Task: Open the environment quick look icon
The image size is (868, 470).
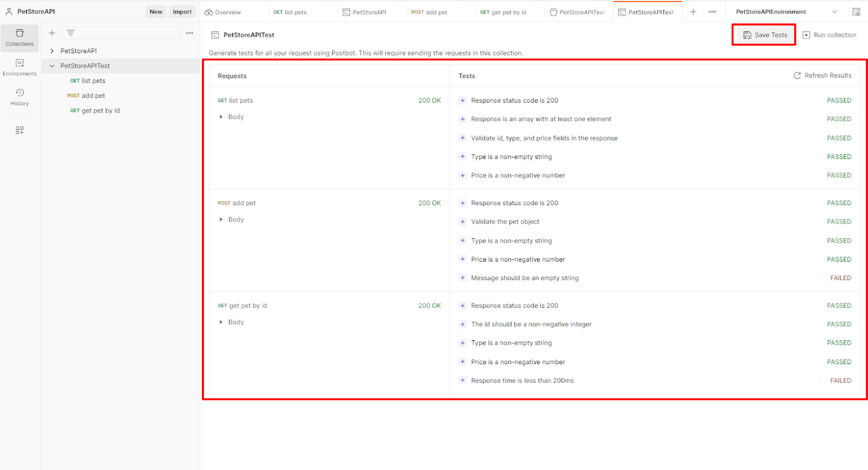Action: [856, 11]
